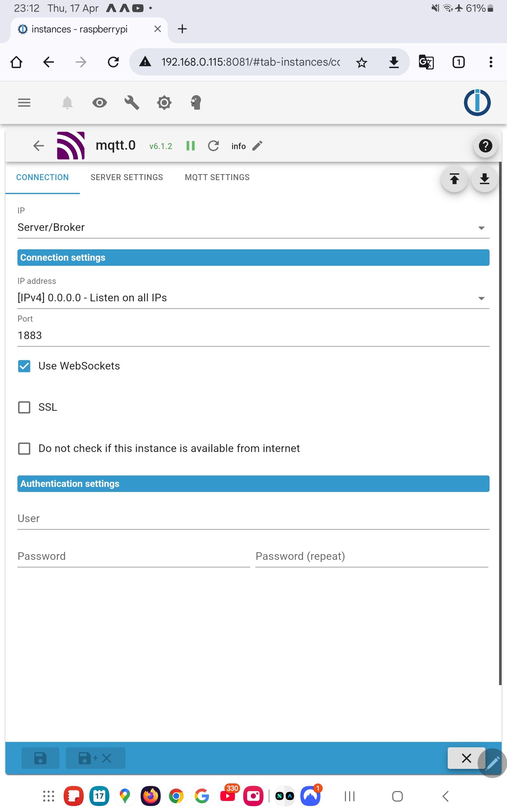
Task: Open the help question mark icon
Action: pyautogui.click(x=485, y=146)
